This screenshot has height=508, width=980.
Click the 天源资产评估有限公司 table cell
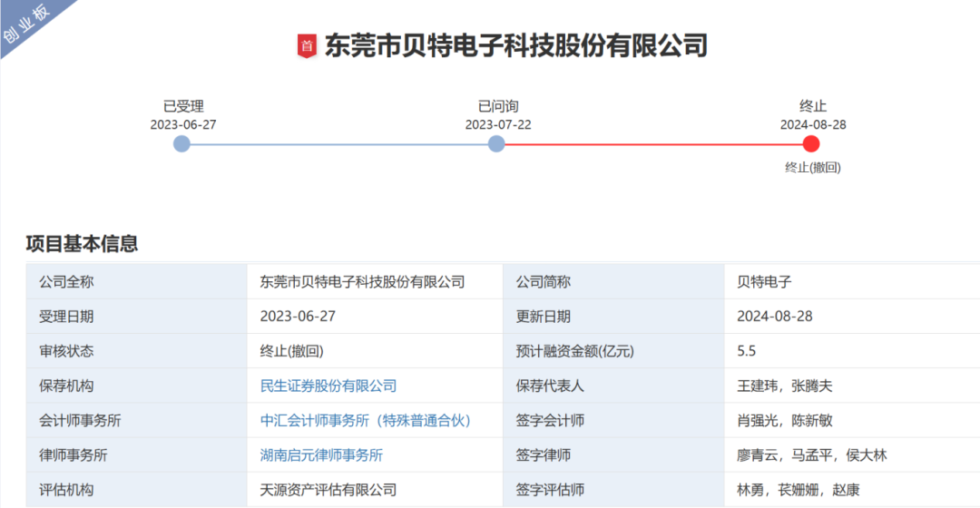tap(328, 489)
